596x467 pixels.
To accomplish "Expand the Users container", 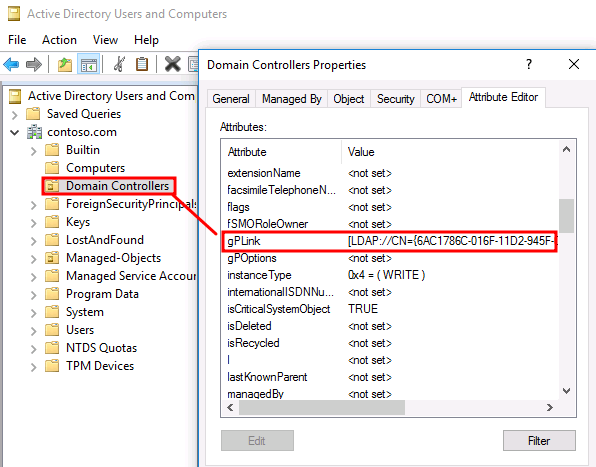I will tap(33, 331).
